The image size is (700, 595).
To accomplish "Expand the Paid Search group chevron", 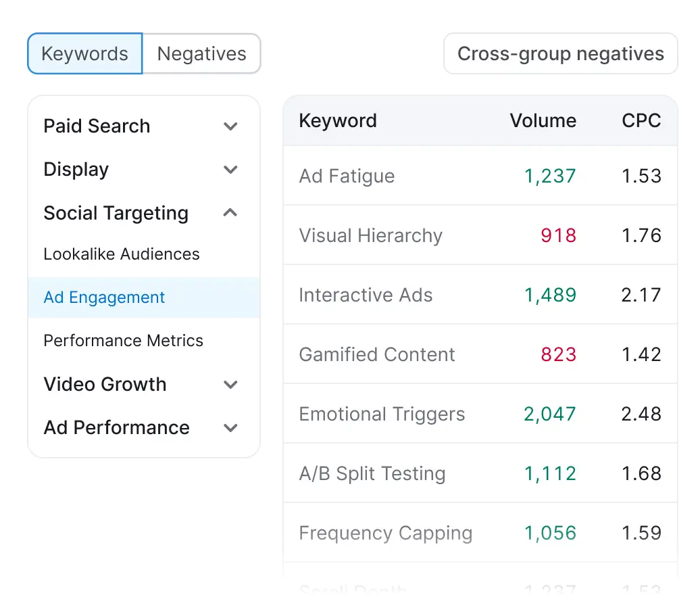I will pos(230,126).
